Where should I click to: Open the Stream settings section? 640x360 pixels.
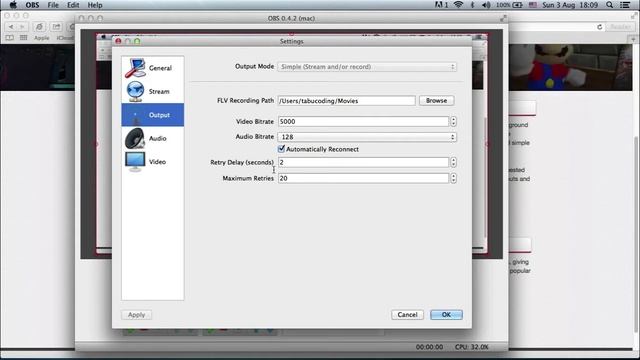tap(153, 91)
